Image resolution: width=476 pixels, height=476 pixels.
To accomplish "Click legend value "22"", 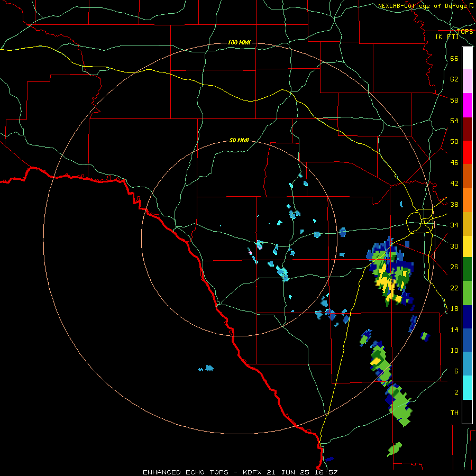I will (x=454, y=288).
